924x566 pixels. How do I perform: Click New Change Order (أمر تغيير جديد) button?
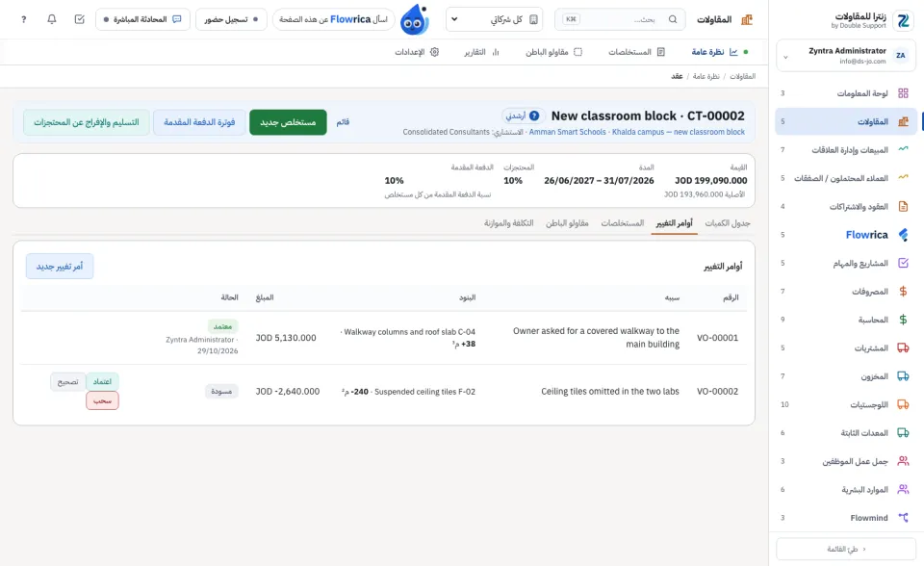pos(60,267)
